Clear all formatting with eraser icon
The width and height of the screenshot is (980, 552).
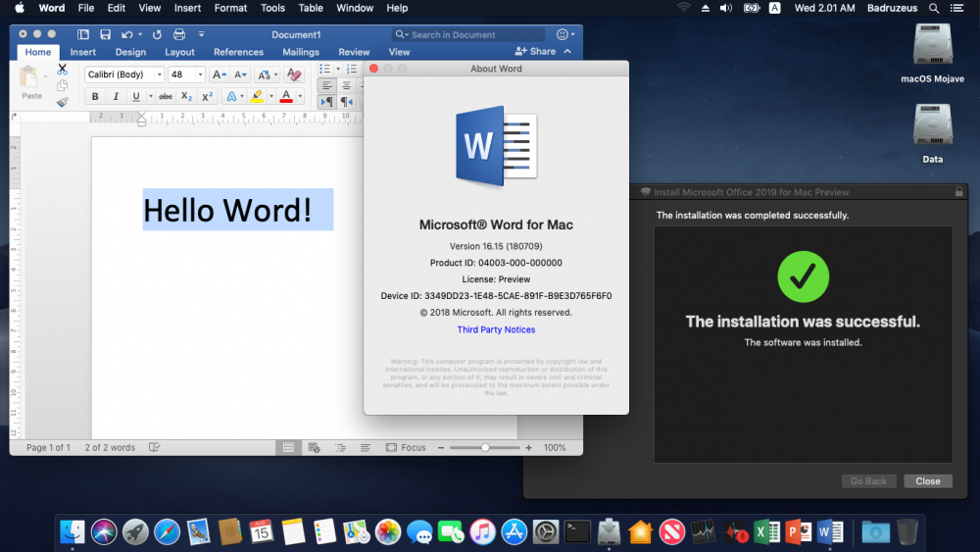pos(294,75)
